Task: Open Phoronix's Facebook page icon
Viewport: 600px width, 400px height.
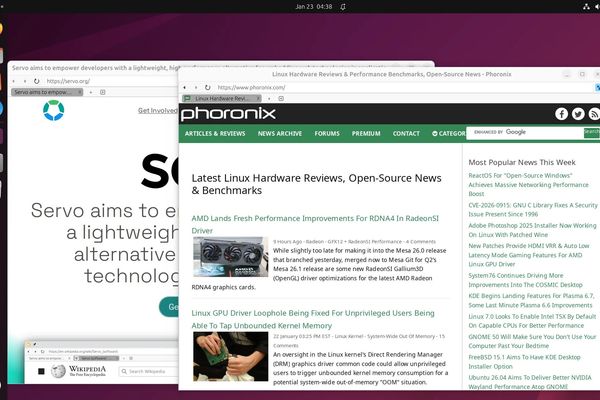Action: (561, 114)
